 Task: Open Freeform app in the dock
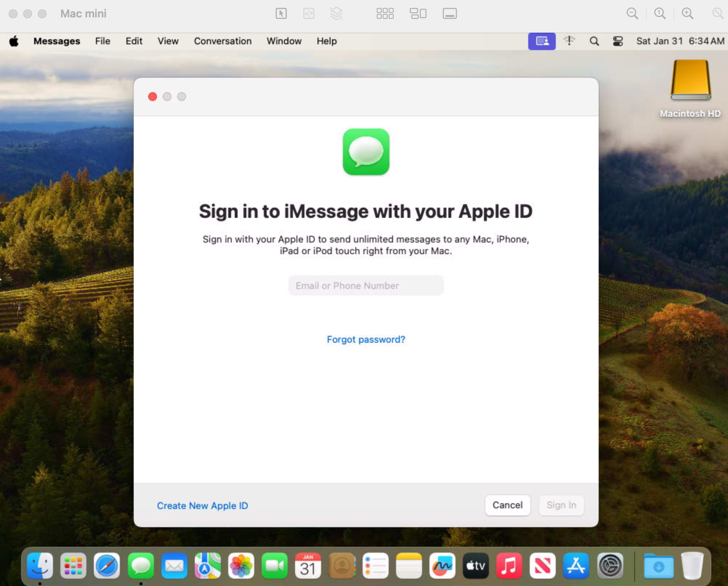tap(442, 566)
